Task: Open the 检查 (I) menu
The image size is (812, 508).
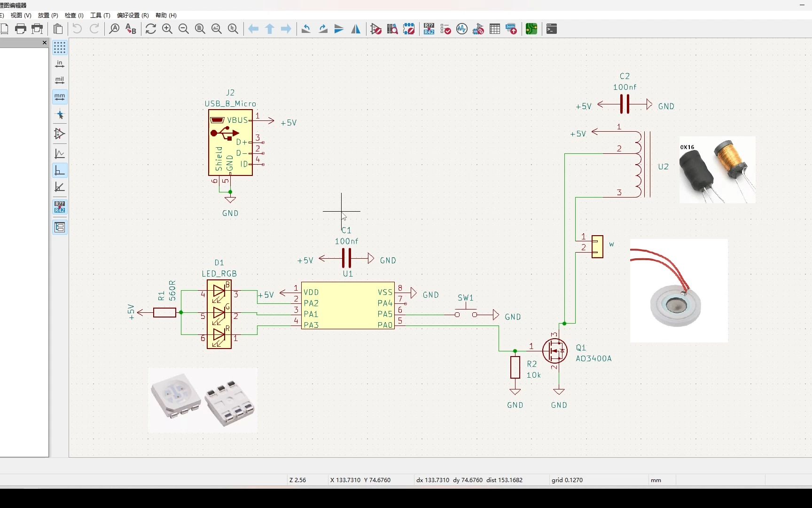Action: tap(74, 16)
